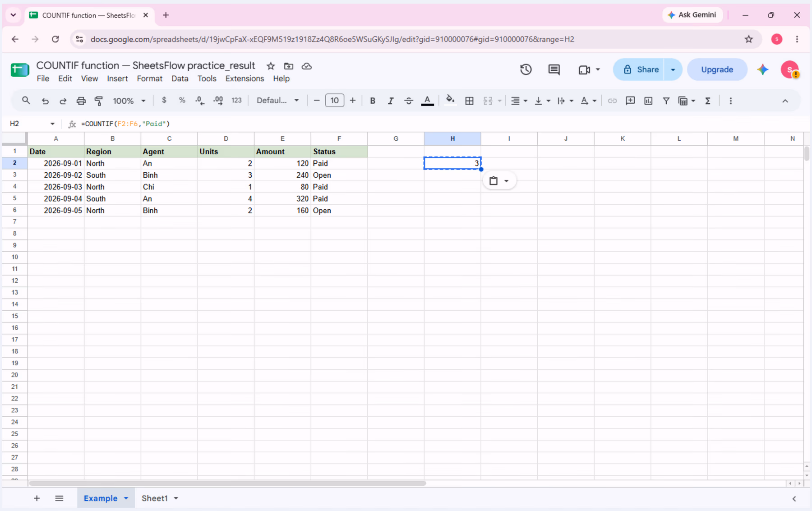Viewport: 812px width, 511px height.
Task: Toggle italic formatting
Action: [x=391, y=101]
